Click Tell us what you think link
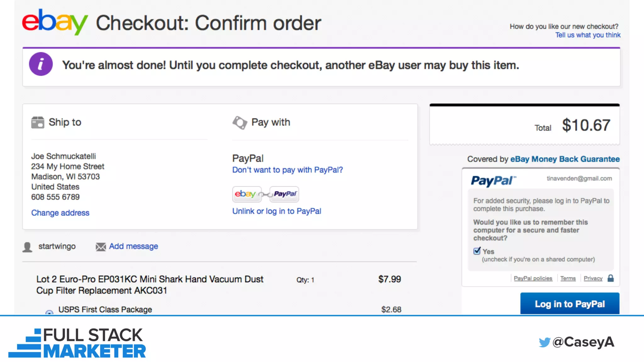This screenshot has height=362, width=644. click(588, 35)
